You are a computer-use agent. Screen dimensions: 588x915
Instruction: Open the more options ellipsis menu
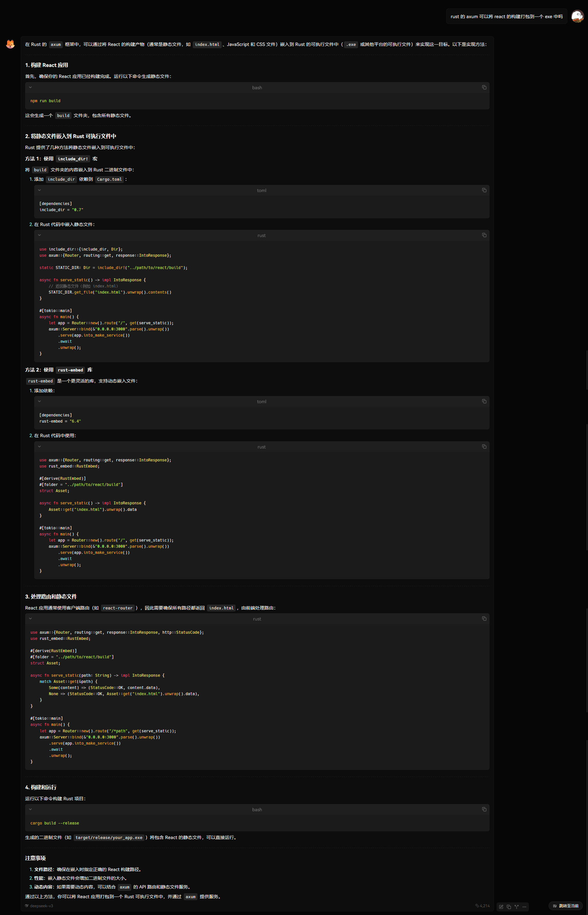[524, 907]
